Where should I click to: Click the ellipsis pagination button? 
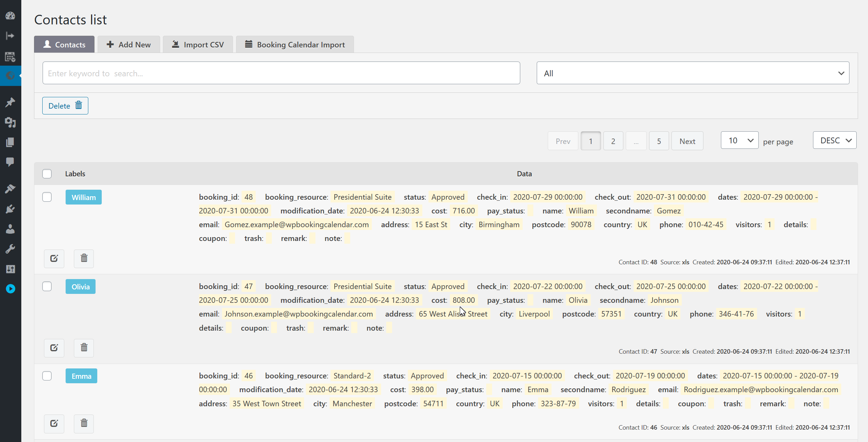(x=636, y=141)
